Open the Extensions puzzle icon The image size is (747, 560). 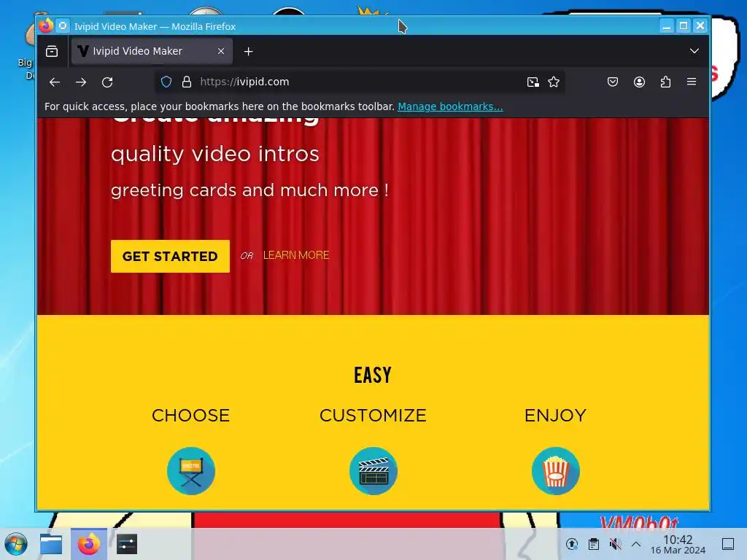(x=665, y=82)
